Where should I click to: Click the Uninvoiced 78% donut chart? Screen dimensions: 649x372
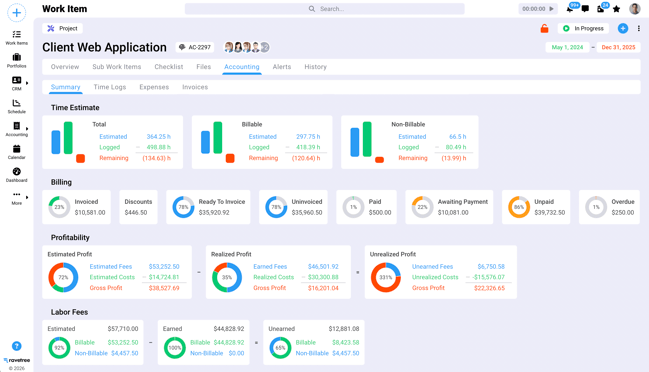(276, 207)
